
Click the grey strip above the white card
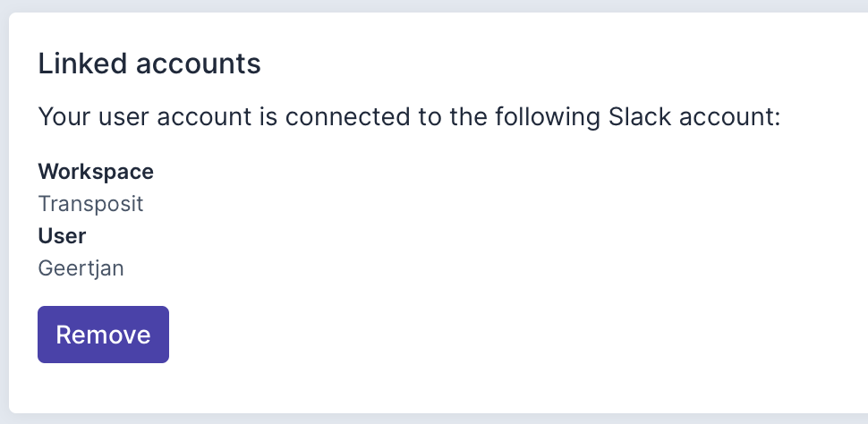(434, 5)
